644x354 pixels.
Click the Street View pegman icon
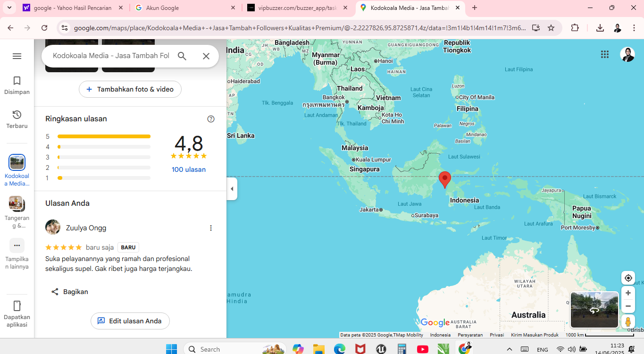(628, 321)
